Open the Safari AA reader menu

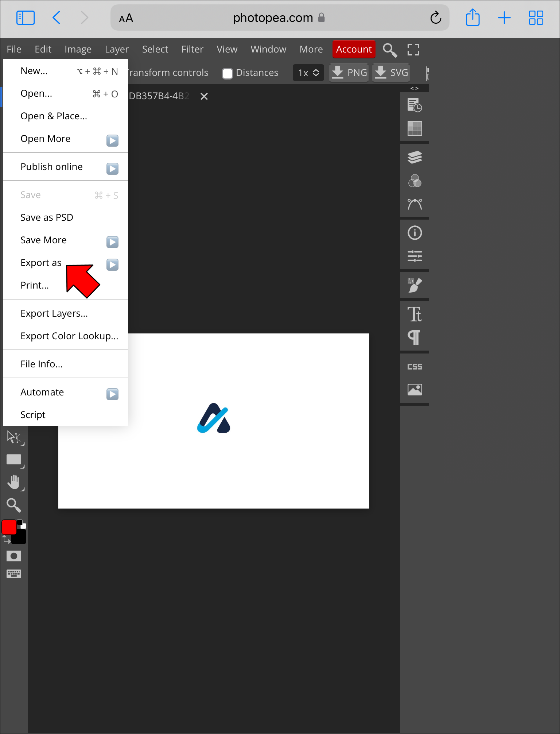click(126, 18)
